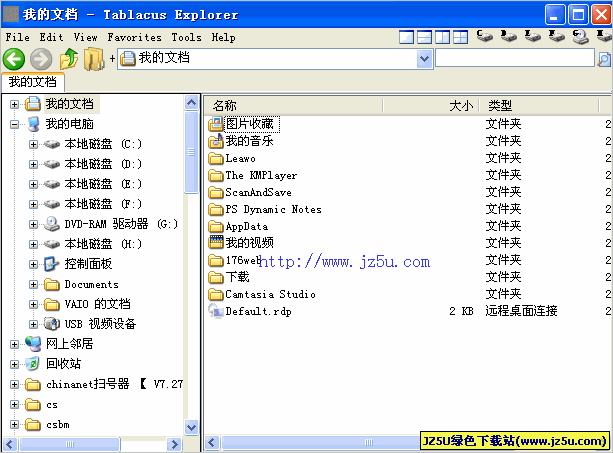Open DVD drive G shortcut in toolbar
Viewport: 613px width, 453px height.
(581, 37)
